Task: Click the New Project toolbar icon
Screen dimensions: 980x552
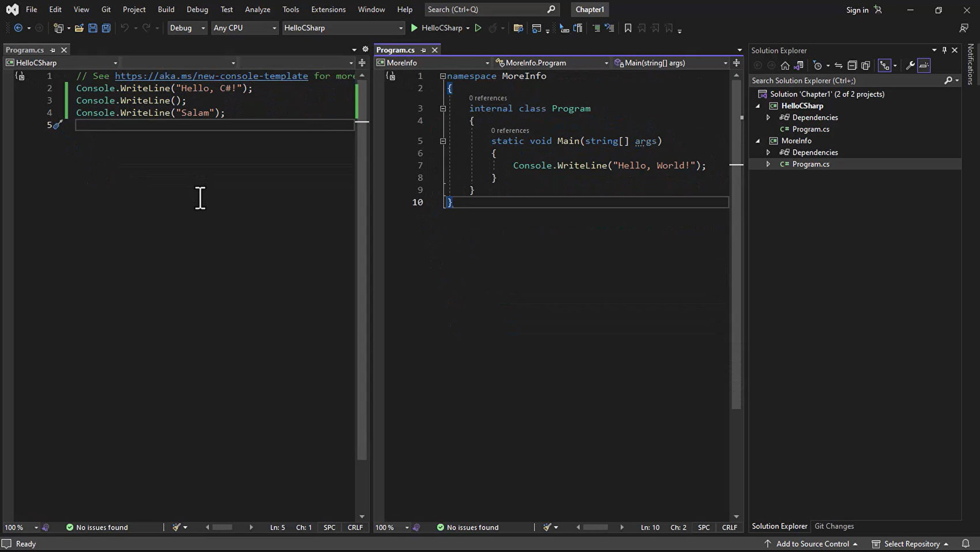Action: [58, 28]
